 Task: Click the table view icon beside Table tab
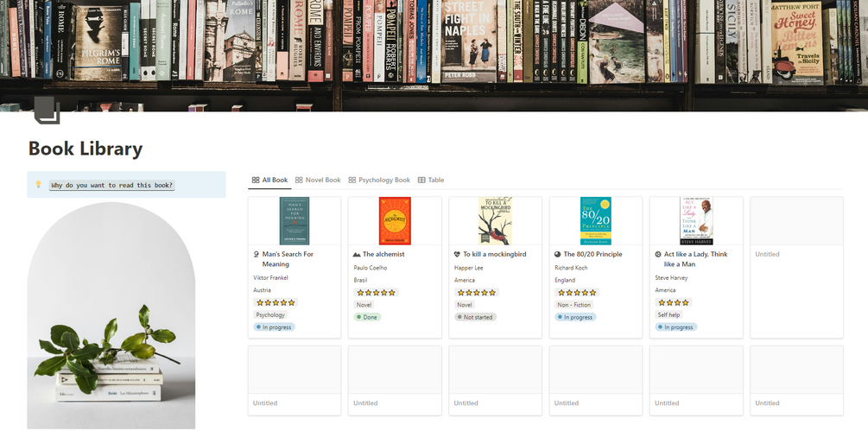[421, 181]
